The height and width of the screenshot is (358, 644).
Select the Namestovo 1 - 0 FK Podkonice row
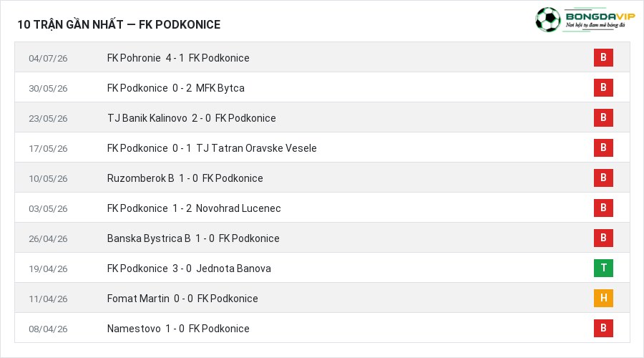click(x=323, y=328)
